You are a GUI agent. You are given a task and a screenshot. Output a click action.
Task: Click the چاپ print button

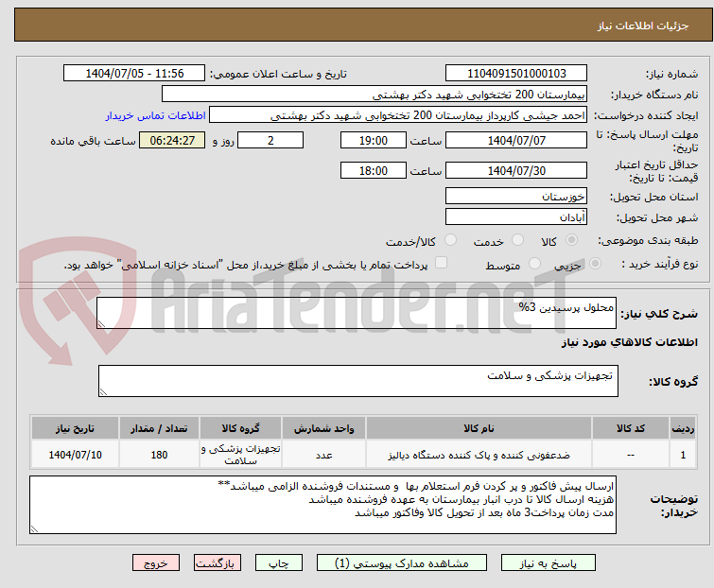pyautogui.click(x=279, y=563)
